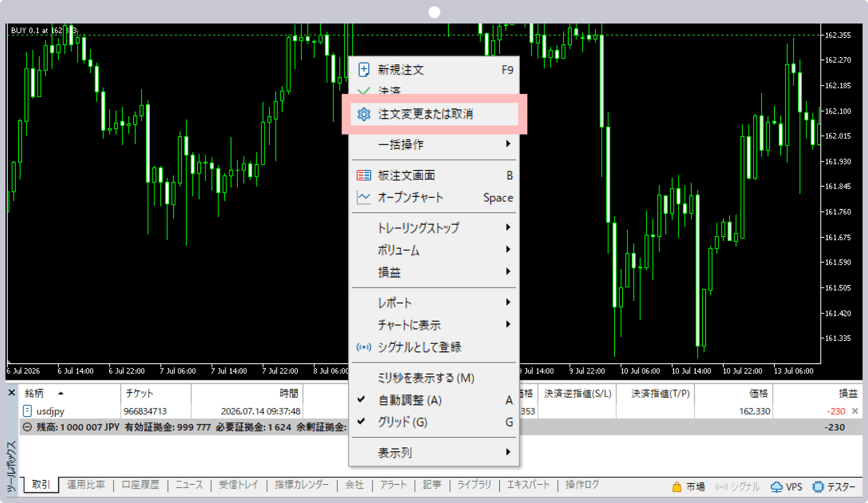
Task: Switch to the 会社 tab
Action: tap(354, 484)
